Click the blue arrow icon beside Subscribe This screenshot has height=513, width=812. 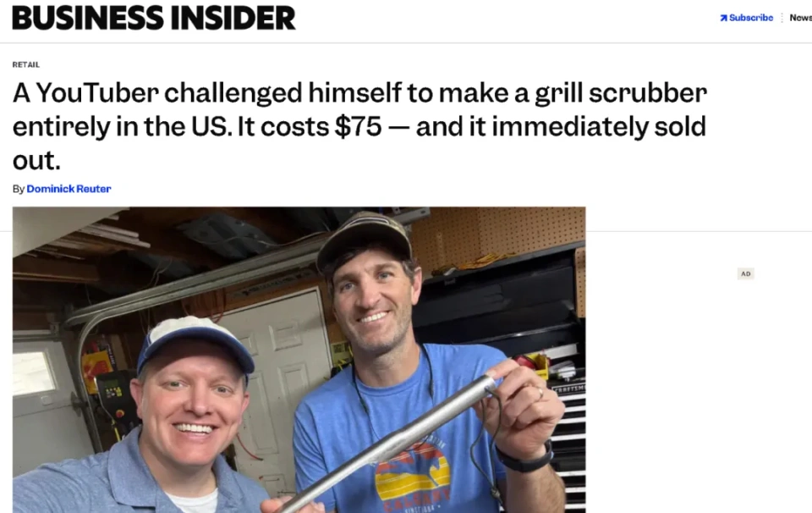pyautogui.click(x=723, y=18)
